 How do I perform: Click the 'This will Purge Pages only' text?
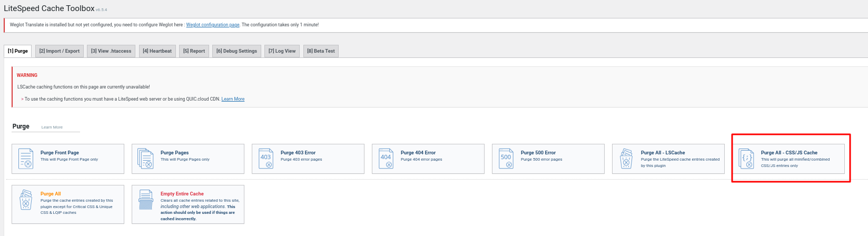[x=185, y=160]
